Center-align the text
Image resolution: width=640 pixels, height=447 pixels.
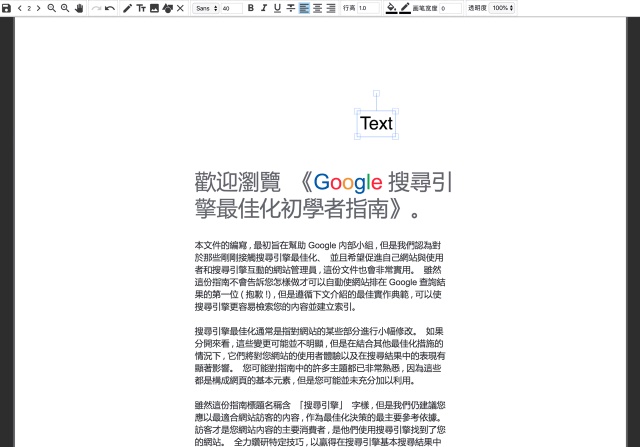(318, 8)
